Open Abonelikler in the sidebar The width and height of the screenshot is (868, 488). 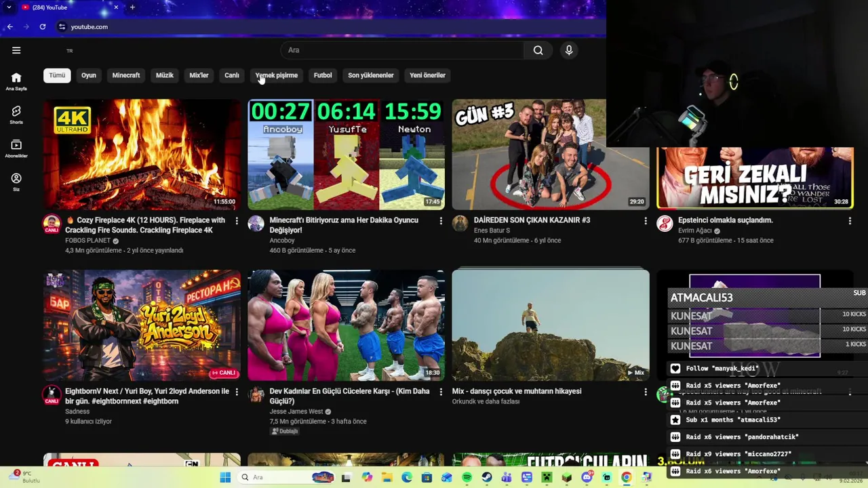16,148
